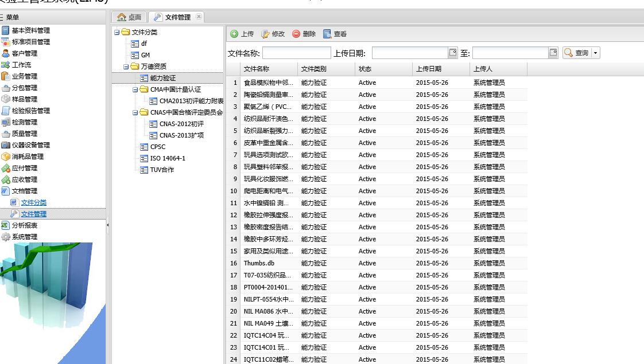
Task: Collapse the 万德资质 folder node
Action: pyautogui.click(x=126, y=66)
